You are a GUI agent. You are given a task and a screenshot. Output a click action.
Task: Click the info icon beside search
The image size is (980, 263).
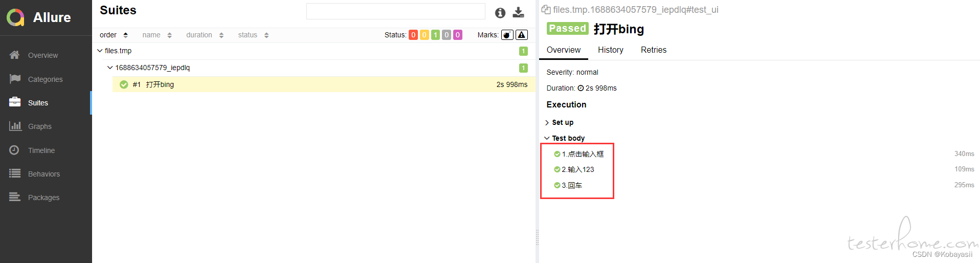[x=500, y=13]
